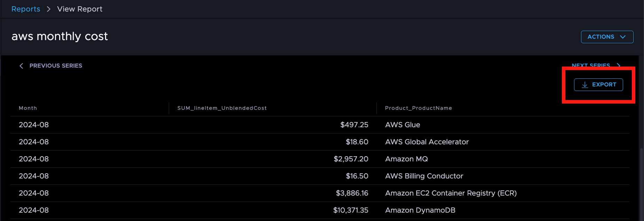Select the $3,886.16 cost value
644x221 pixels.
(x=352, y=193)
